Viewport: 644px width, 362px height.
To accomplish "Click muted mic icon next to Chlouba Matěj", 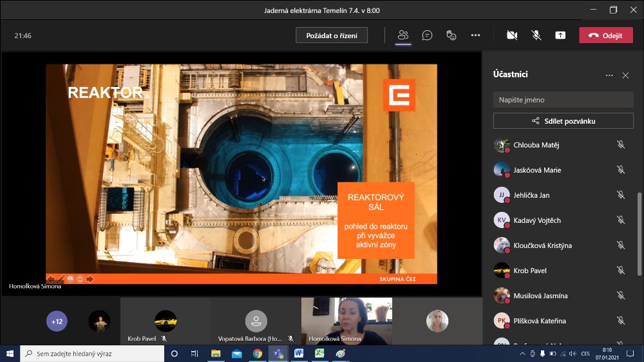I will point(621,145).
